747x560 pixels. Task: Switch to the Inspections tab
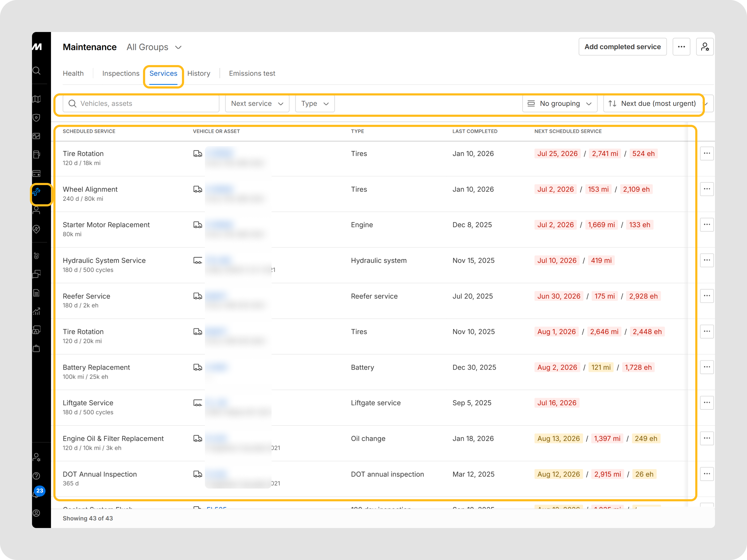[x=121, y=74]
